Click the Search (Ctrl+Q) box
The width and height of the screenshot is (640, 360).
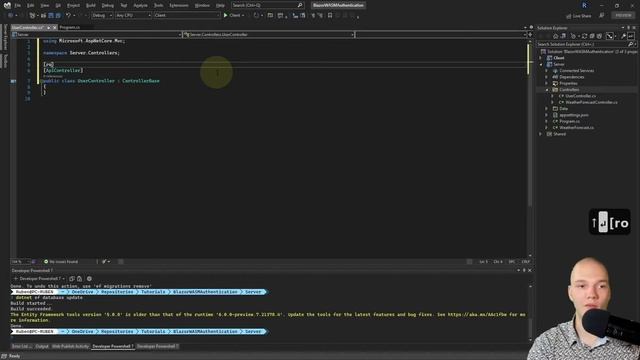click(267, 5)
